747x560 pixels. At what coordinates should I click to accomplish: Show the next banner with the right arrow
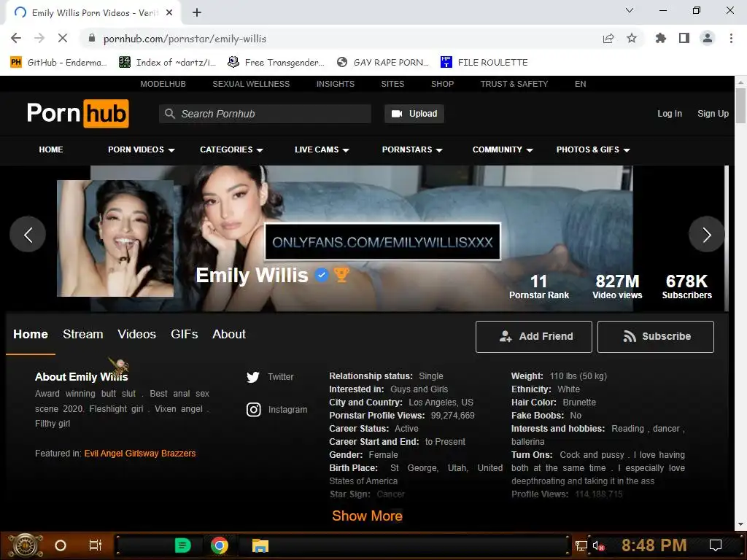(x=706, y=234)
